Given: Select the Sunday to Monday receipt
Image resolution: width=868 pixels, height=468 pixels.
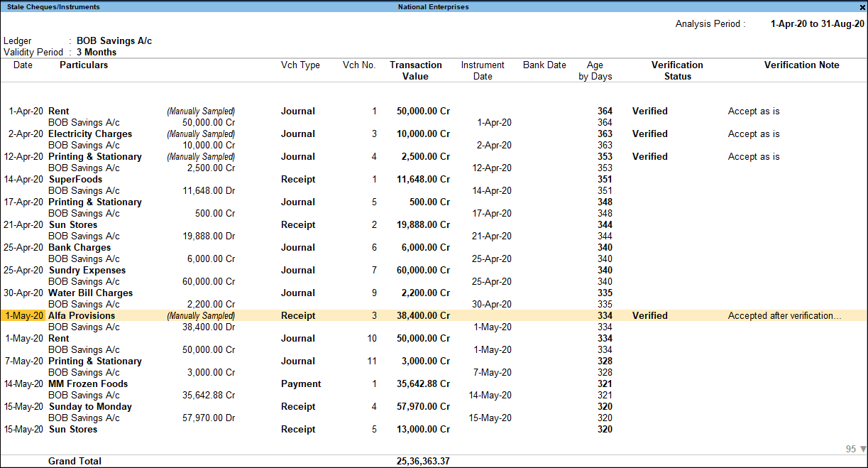Looking at the screenshot, I should (x=434, y=407).
